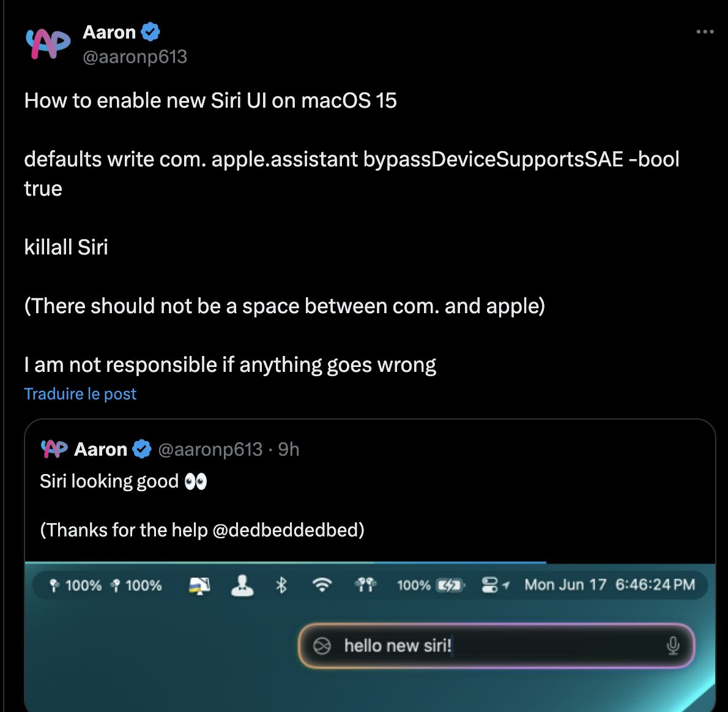The image size is (728, 712).
Task: Open the @aaronp613 handle in the post header
Action: click(x=135, y=57)
